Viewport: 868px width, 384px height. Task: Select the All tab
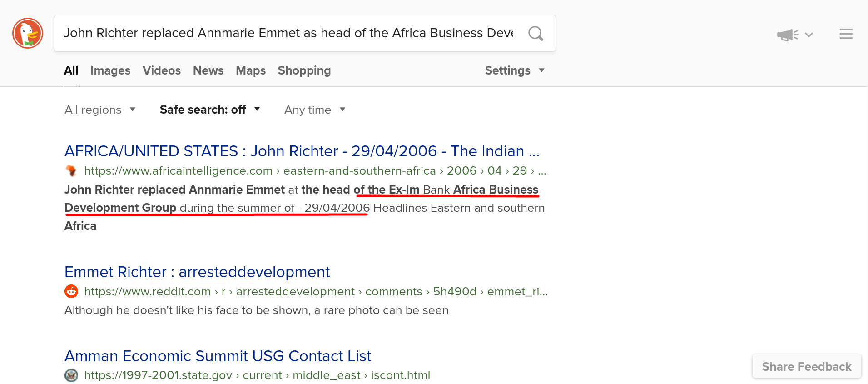point(71,70)
